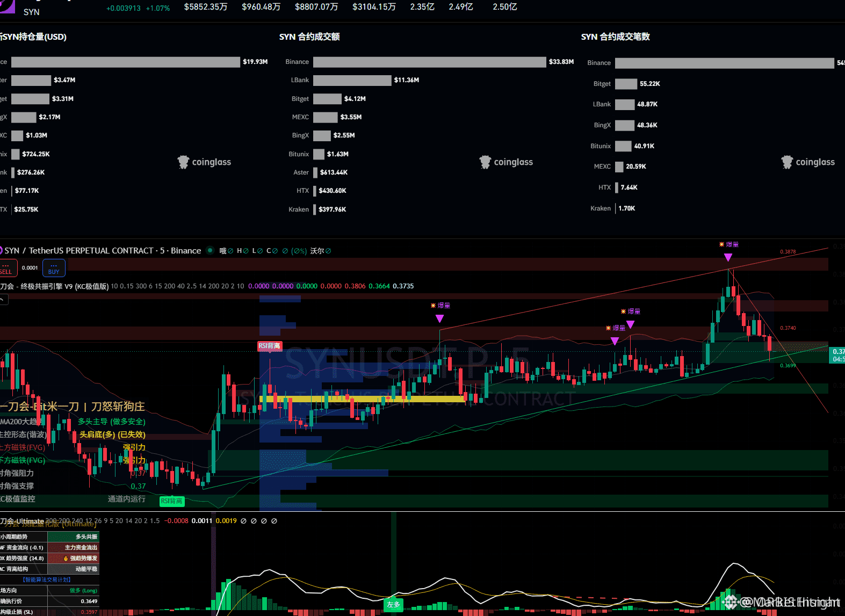Click the Binance $33.83M bar in 合约成交额
The height and width of the screenshot is (616, 845).
(430, 62)
